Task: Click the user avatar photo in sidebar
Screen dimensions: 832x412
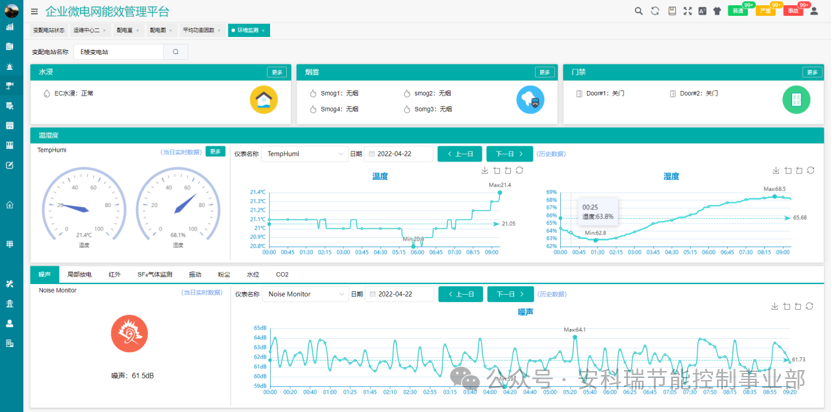Action: coord(11,11)
